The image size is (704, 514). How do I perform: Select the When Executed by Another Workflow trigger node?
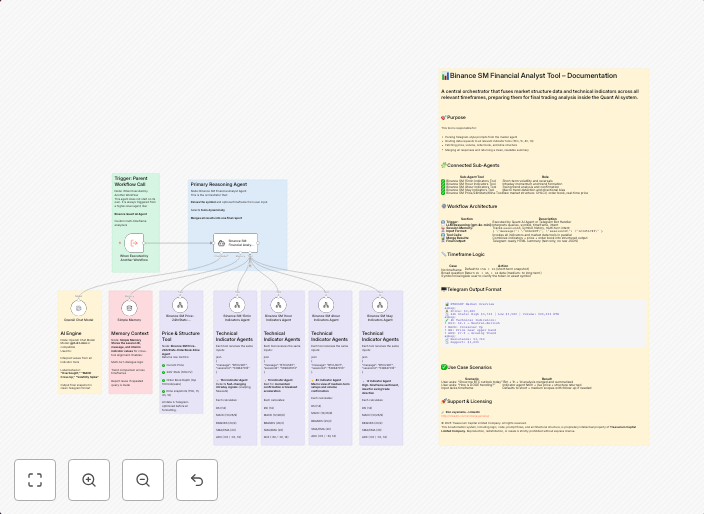coord(134,241)
